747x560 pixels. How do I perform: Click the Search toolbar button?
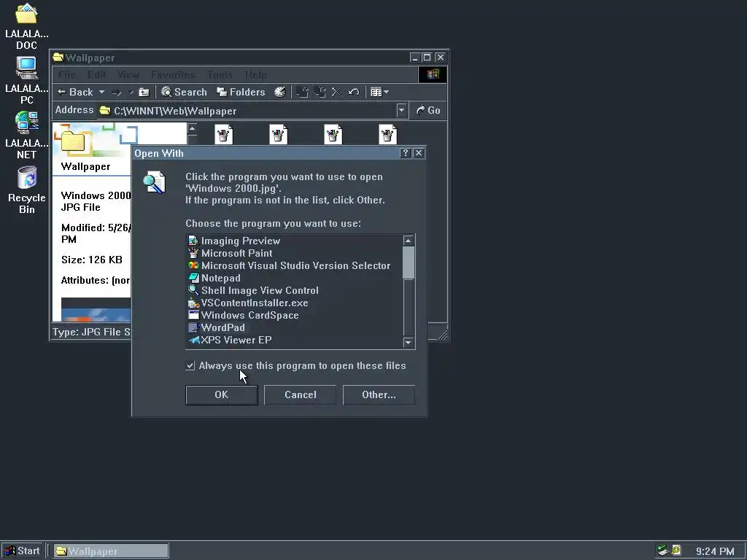[x=184, y=92]
